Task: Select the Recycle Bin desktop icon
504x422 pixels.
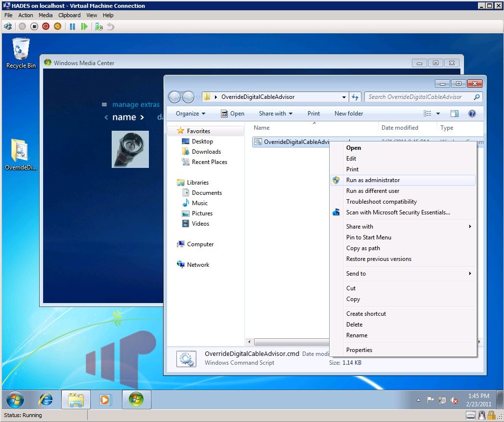Action: pos(21,53)
